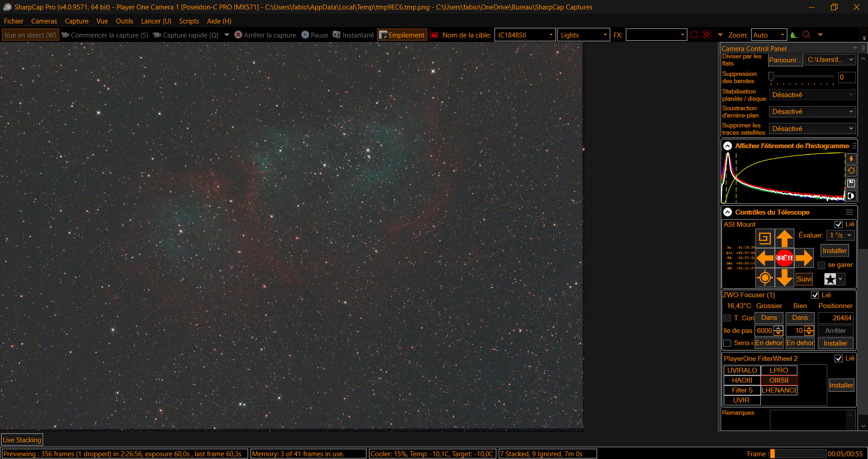
Task: Uncheck the ASI Mount Lié checkbox
Action: point(839,225)
